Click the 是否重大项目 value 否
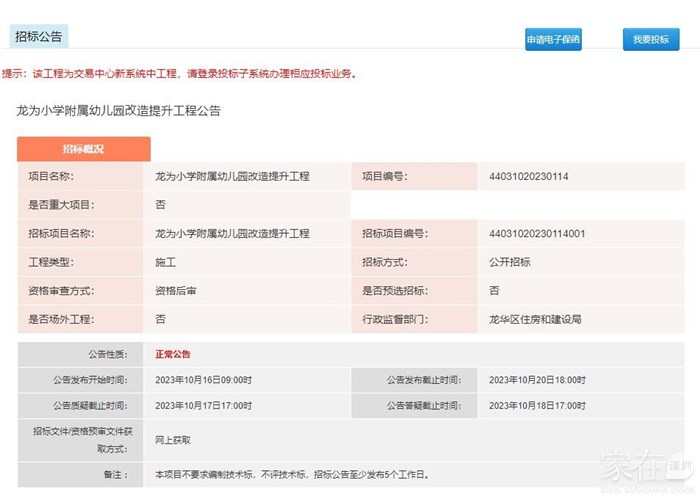Screen dimensions: 700x496 coord(161,204)
